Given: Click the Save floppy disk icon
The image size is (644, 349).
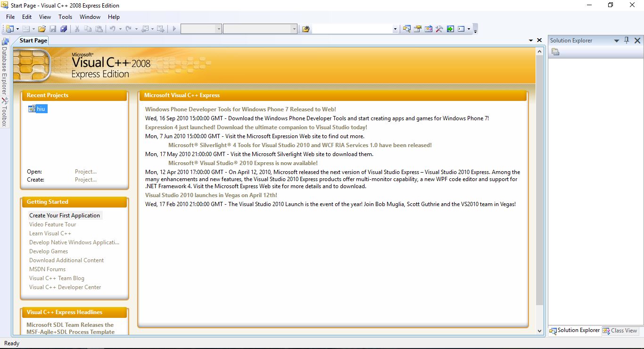Looking at the screenshot, I should [x=53, y=29].
